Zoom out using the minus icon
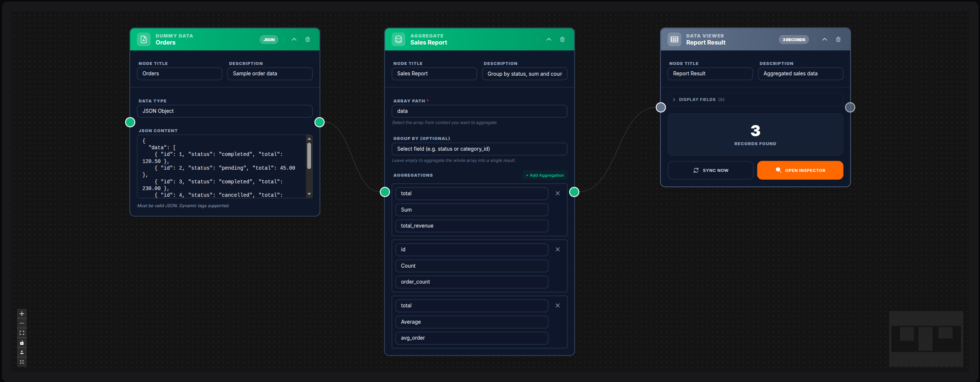Viewport: 980px width, 382px height. (x=22, y=323)
